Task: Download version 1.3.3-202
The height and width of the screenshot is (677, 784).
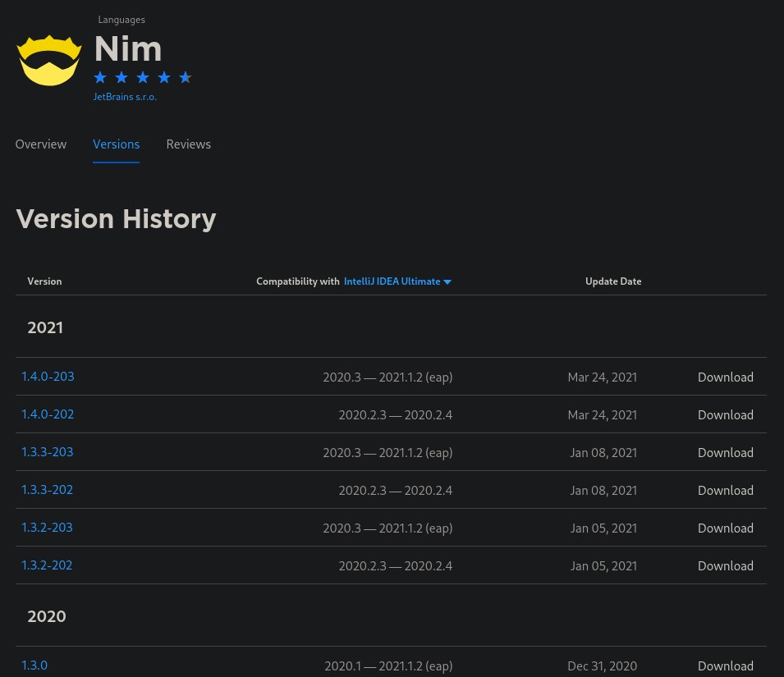Action: click(726, 491)
